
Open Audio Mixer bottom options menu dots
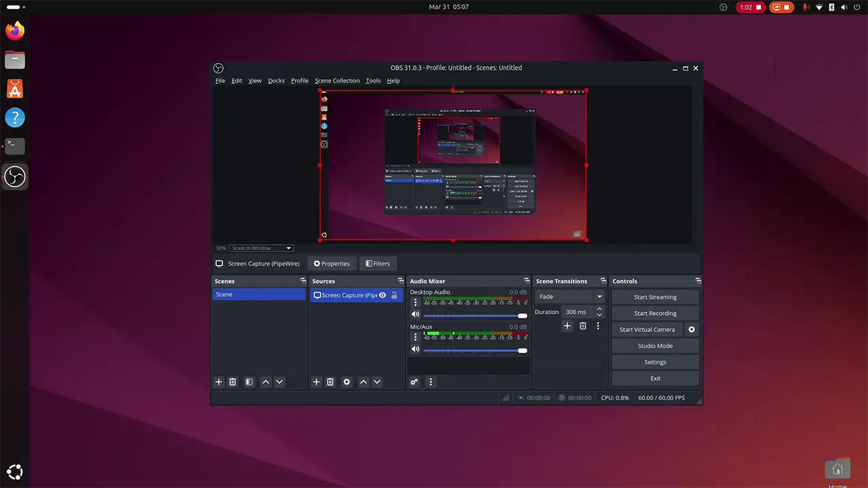pos(430,382)
